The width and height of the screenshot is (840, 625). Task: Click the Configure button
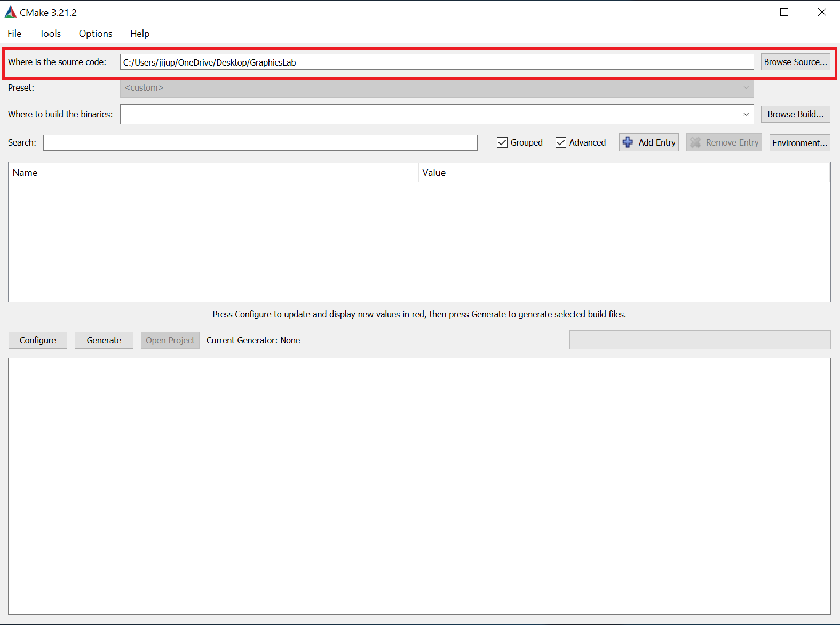point(38,340)
